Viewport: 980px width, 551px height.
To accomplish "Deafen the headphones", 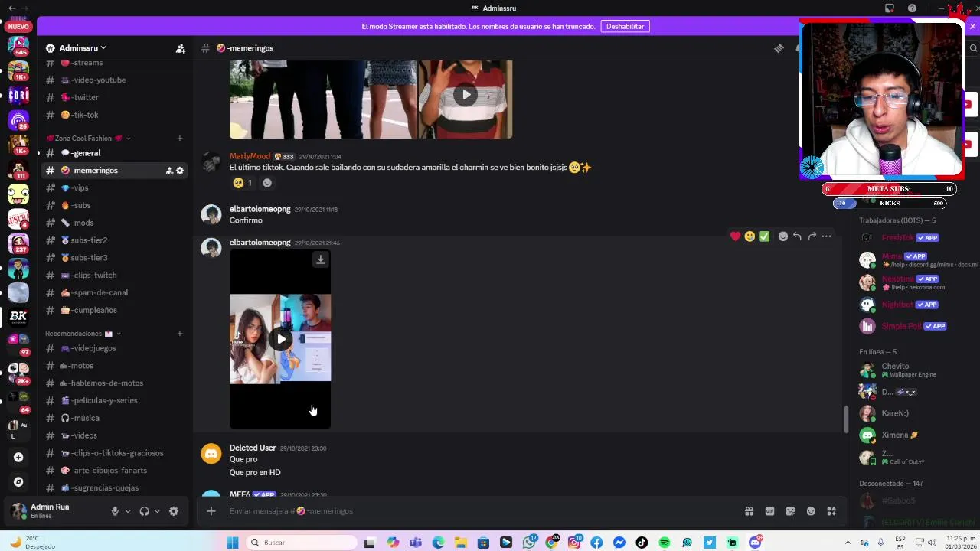I will click(144, 511).
